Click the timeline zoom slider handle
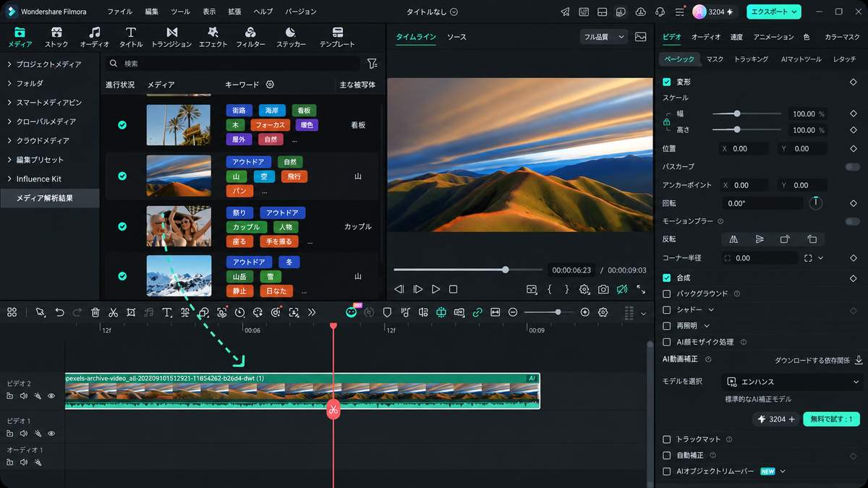 click(558, 312)
